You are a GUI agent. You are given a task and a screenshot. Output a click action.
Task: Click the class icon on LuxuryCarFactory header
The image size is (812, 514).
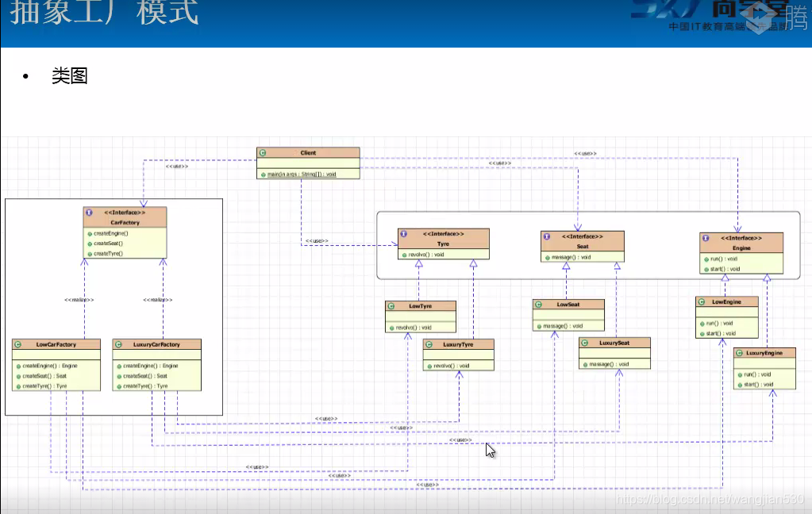point(118,344)
